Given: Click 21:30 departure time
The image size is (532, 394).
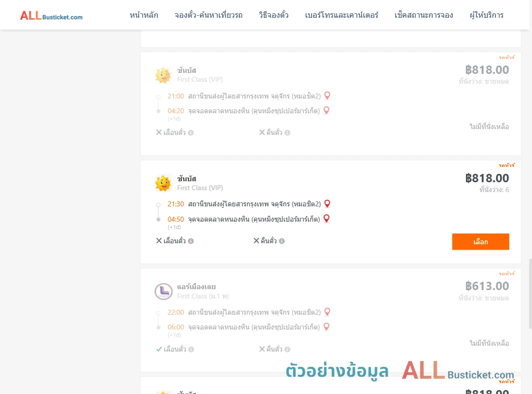Looking at the screenshot, I should [176, 204].
